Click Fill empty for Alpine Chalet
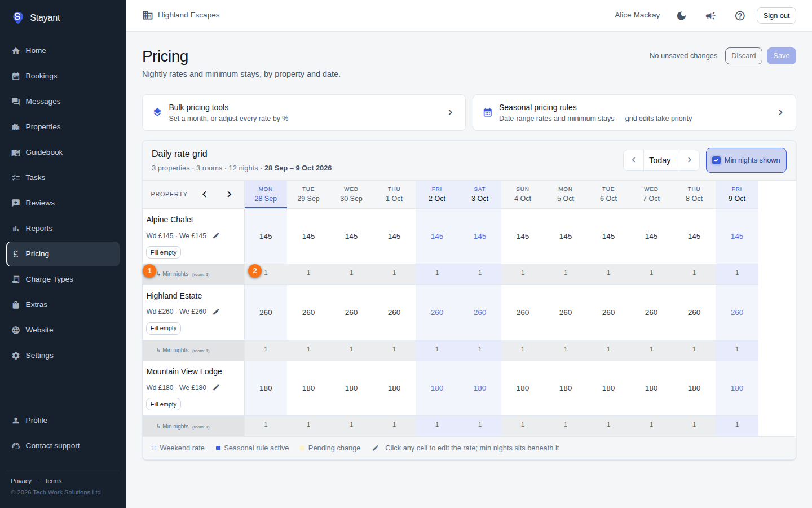This screenshot has width=812, height=508. [164, 252]
